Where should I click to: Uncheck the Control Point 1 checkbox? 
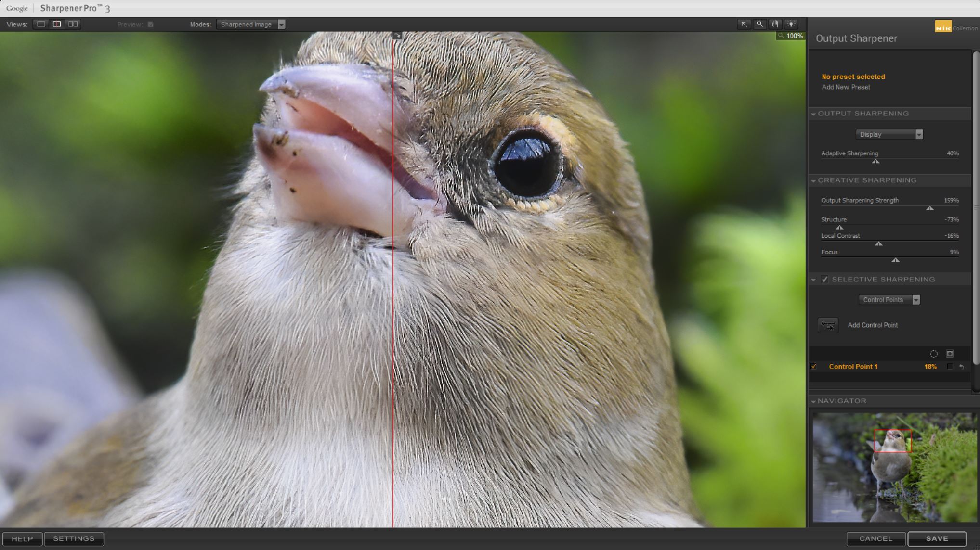tap(814, 367)
